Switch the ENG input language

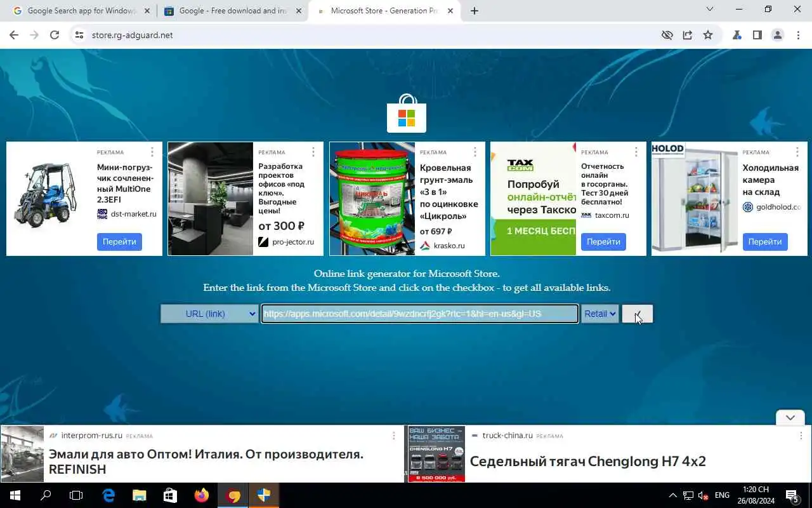[x=722, y=495]
